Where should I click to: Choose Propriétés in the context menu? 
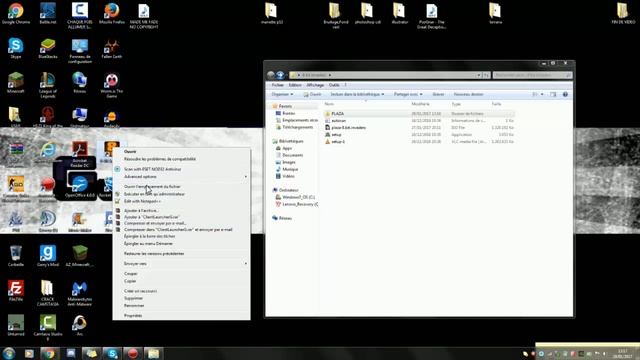133,316
